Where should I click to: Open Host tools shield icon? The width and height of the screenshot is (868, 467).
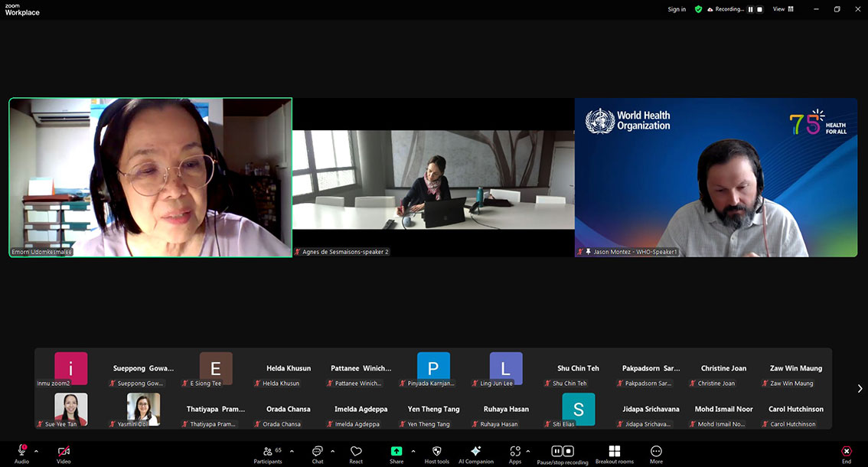[x=437, y=453]
